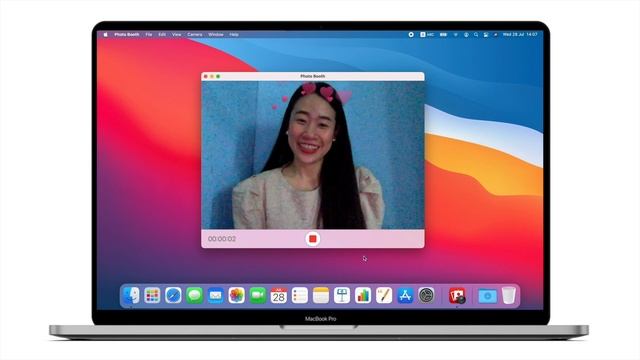Click the live camera preview
The height and width of the screenshot is (360, 640).
pyautogui.click(x=313, y=155)
